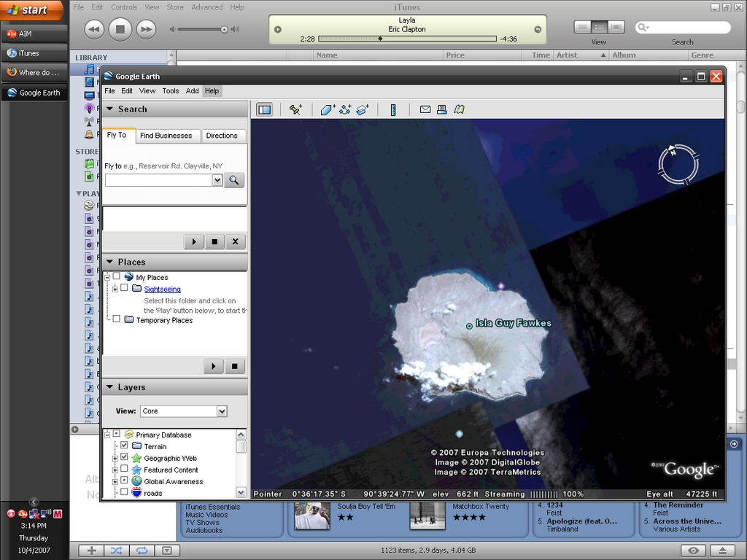Viewport: 747px width, 560px height.
Task: Switch to the Directions tab
Action: point(222,136)
